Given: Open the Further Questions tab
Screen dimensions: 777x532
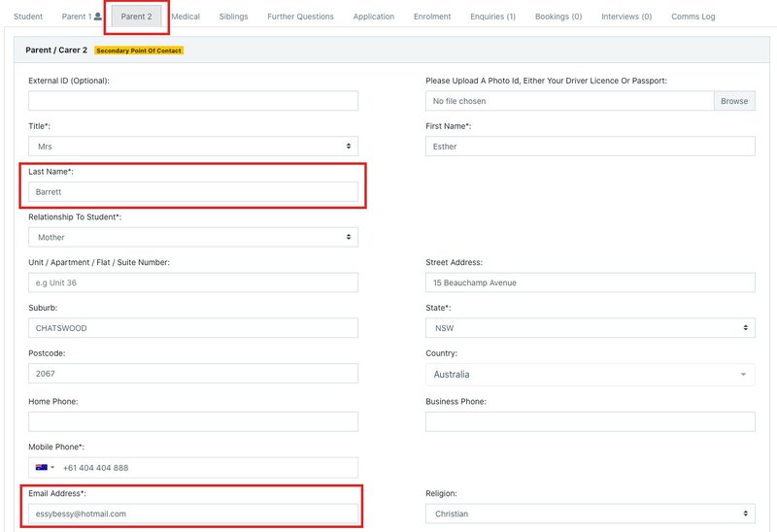Looking at the screenshot, I should [x=300, y=17].
